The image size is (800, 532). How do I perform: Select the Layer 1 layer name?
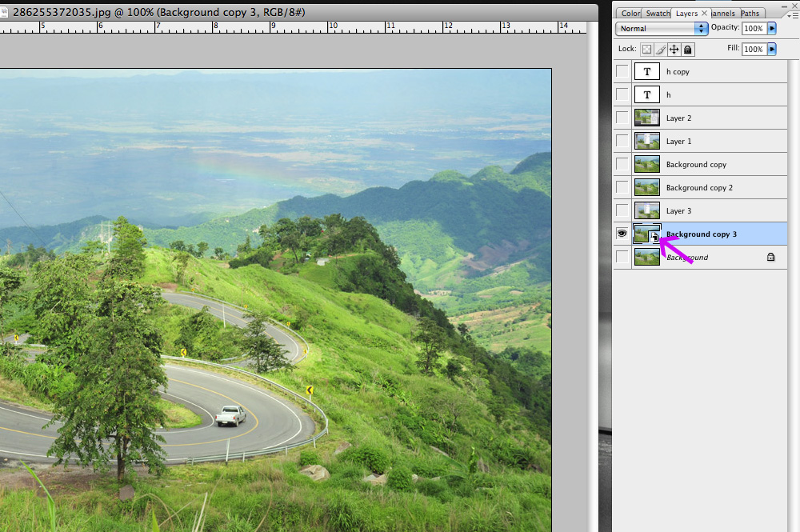(x=678, y=142)
